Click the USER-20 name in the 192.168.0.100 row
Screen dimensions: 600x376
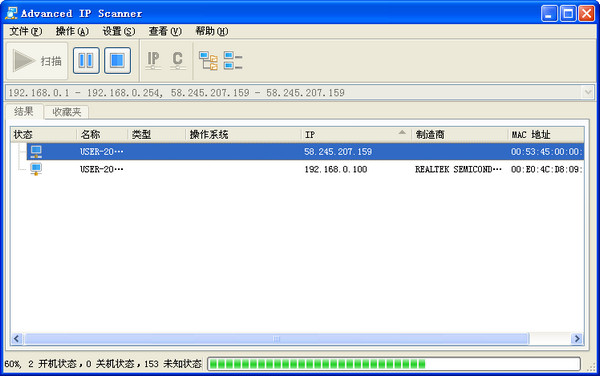pos(101,169)
